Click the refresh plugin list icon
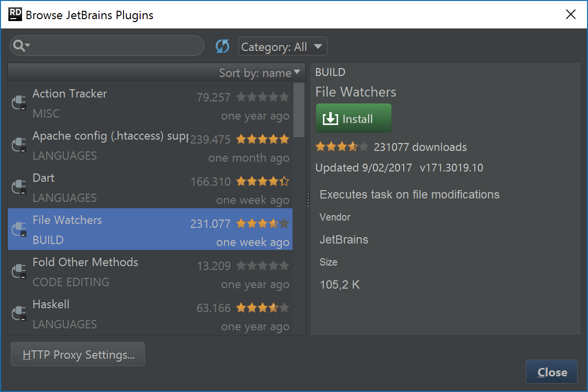The image size is (588, 392). tap(222, 47)
